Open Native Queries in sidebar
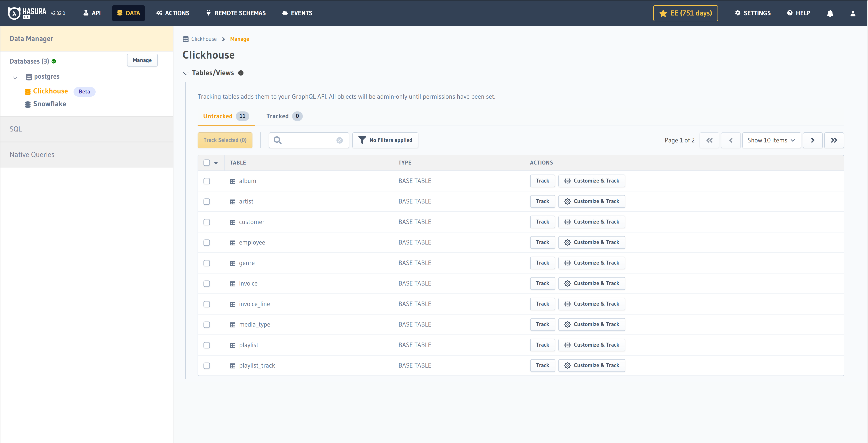The height and width of the screenshot is (443, 868). coord(87,155)
